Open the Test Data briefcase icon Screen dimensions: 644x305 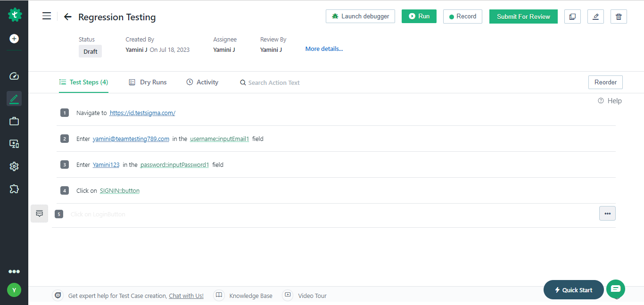click(x=14, y=121)
